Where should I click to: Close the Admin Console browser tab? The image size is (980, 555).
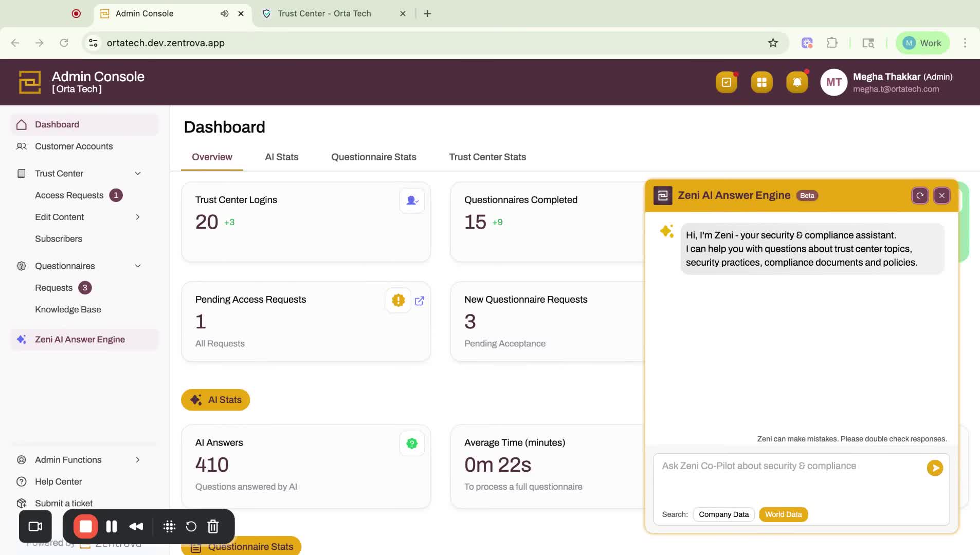tap(241, 14)
